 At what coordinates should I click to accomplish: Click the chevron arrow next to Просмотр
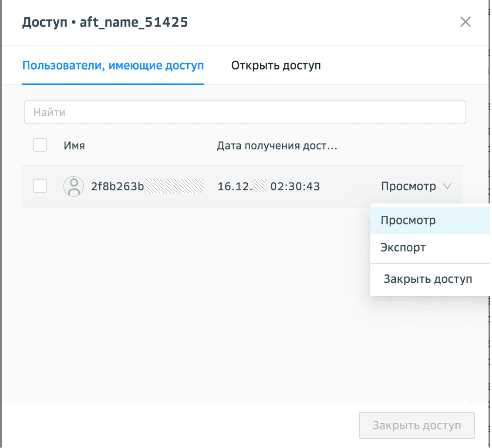pos(447,187)
